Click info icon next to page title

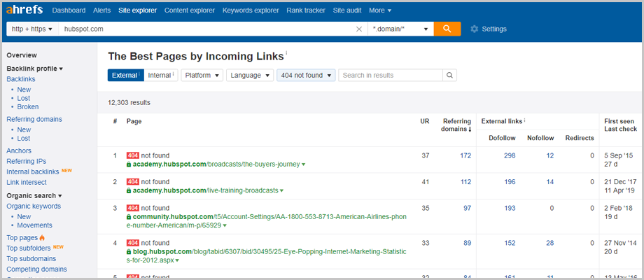tap(286, 53)
